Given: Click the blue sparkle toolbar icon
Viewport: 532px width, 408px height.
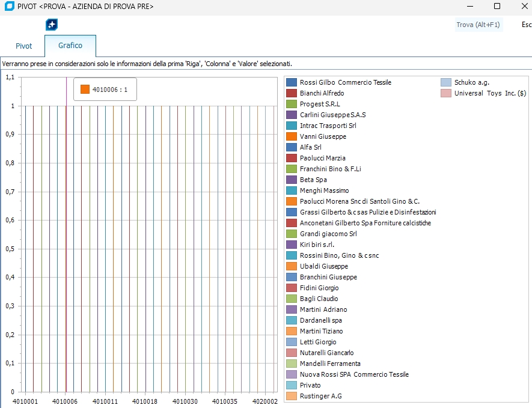Looking at the screenshot, I should coord(52,25).
